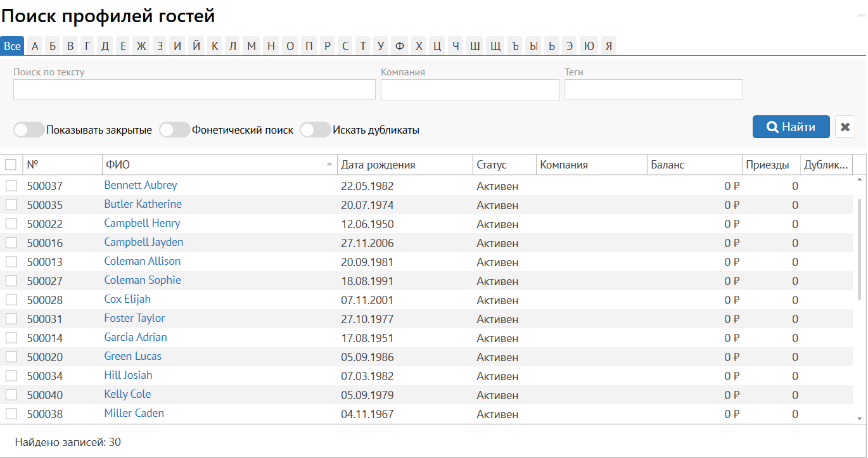Select the letter Я alphabet tab
868x458 pixels.
608,46
